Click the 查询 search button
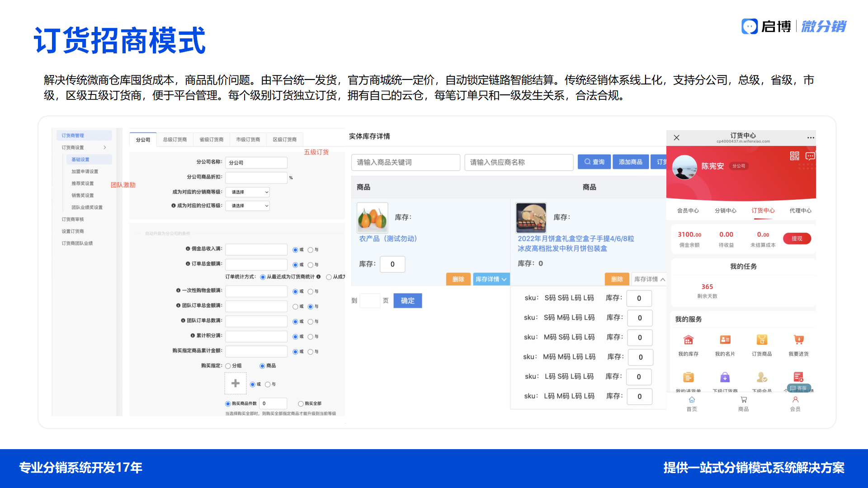Image resolution: width=868 pixels, height=488 pixels. click(594, 162)
